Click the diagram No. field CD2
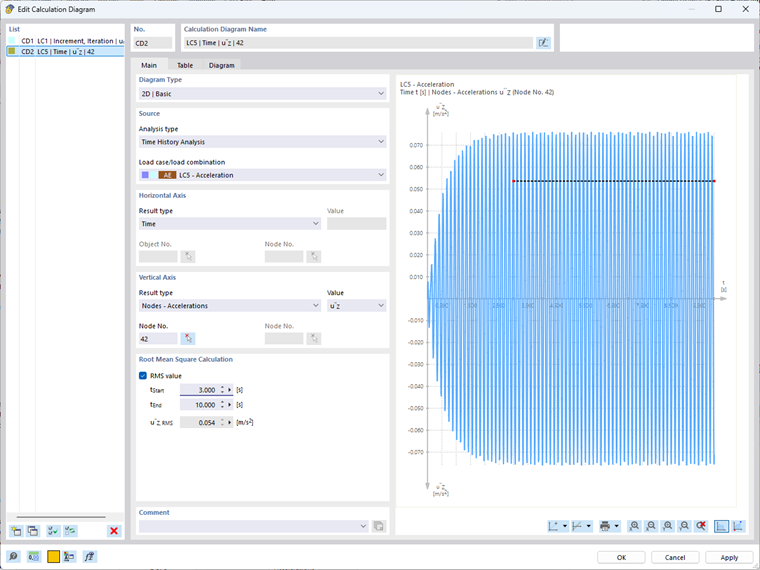The height and width of the screenshot is (570, 760). 153,43
